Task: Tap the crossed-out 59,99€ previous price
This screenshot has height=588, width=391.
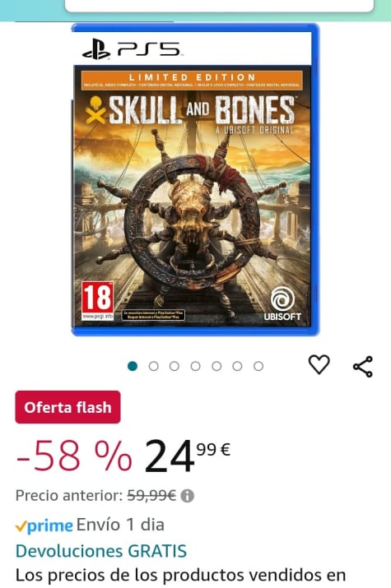Action: 151,496
